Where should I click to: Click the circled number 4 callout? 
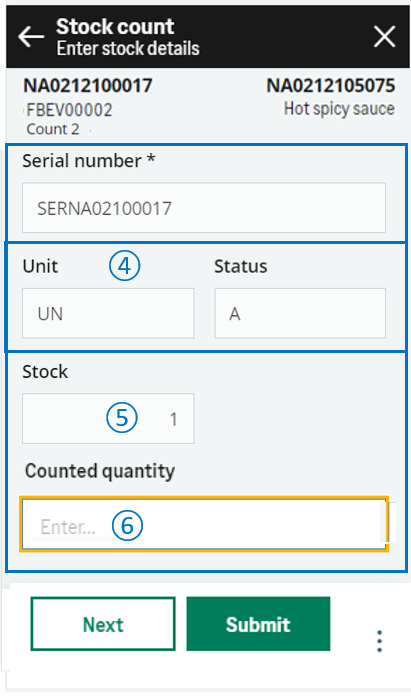(124, 266)
